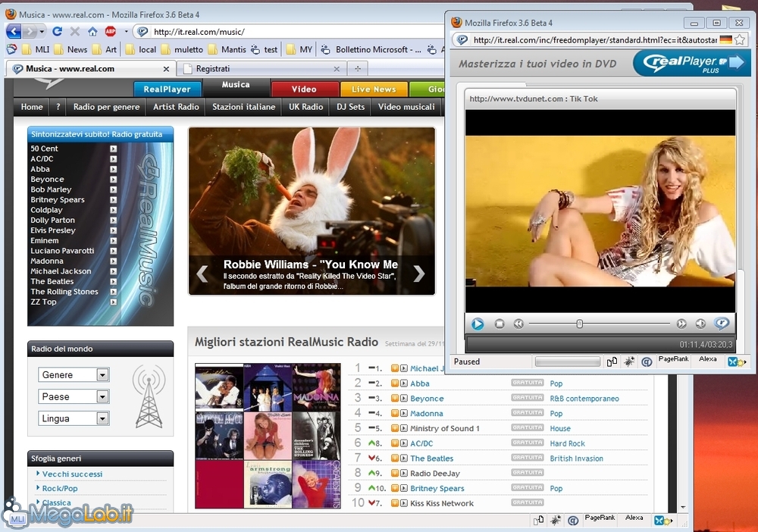Click the popup window URL address field
The height and width of the screenshot is (532, 758).
coord(594,39)
